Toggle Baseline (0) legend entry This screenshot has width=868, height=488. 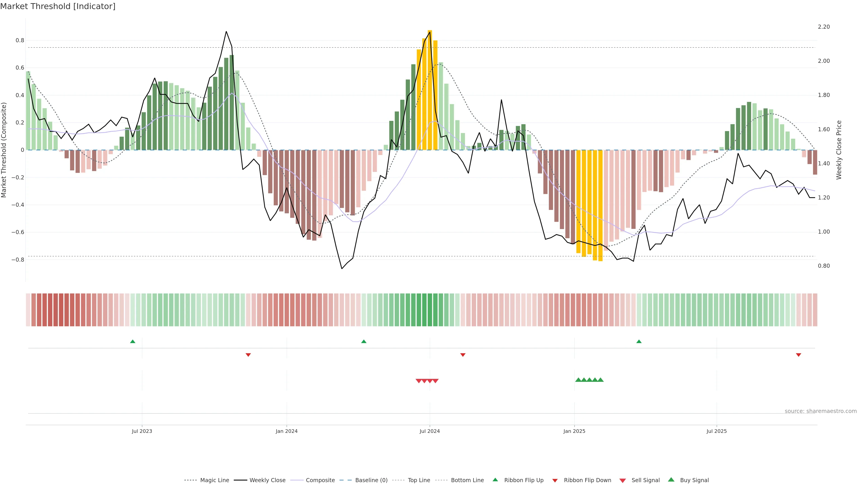371,480
